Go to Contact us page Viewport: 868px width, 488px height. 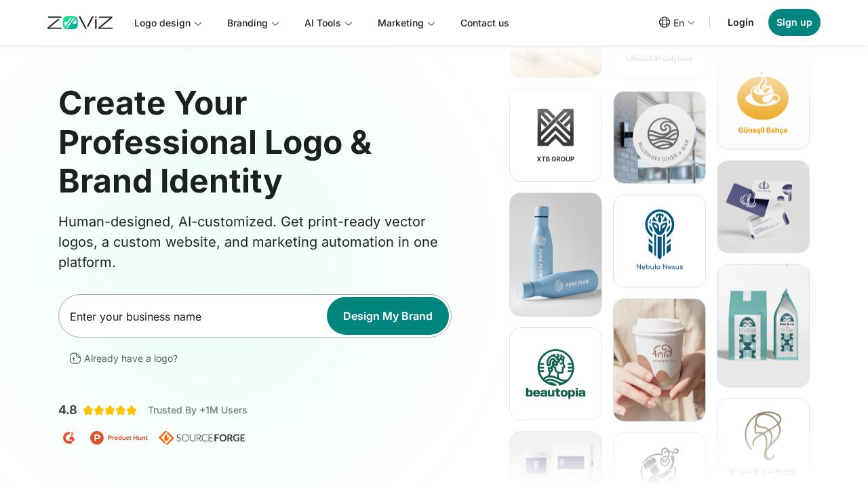click(x=485, y=23)
